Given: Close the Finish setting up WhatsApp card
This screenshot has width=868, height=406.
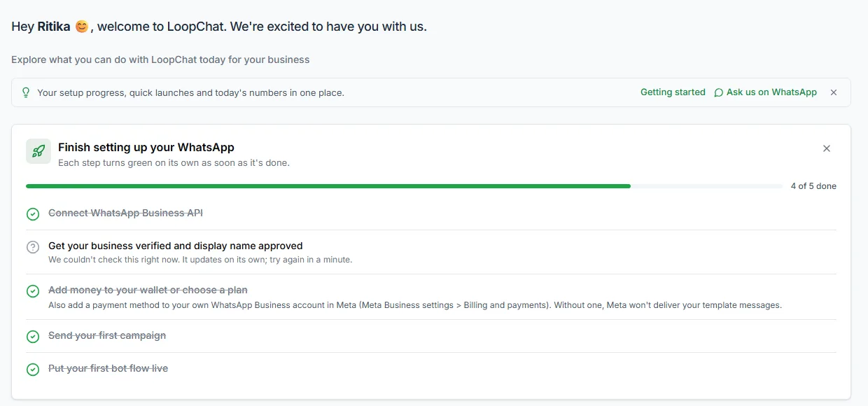Looking at the screenshot, I should tap(827, 148).
